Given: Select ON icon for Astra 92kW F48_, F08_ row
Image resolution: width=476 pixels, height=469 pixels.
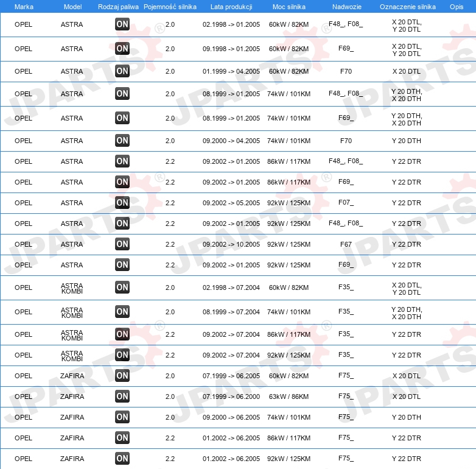Looking at the screenshot, I should 122,224.
